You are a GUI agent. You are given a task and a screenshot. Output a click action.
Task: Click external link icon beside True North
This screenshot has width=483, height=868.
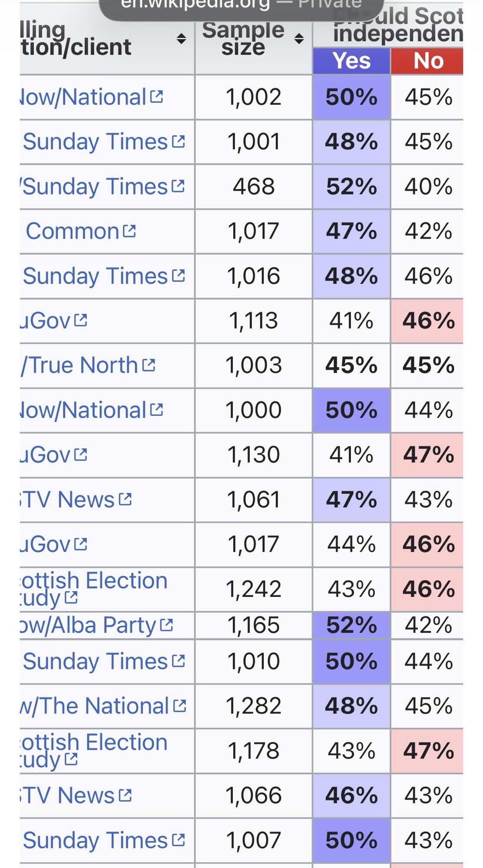click(149, 365)
